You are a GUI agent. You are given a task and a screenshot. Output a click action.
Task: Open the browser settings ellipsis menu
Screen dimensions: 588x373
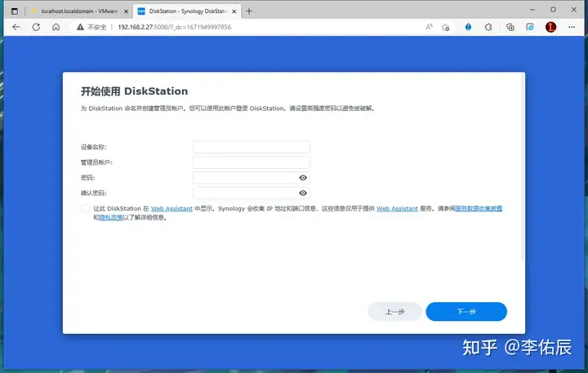tap(572, 27)
